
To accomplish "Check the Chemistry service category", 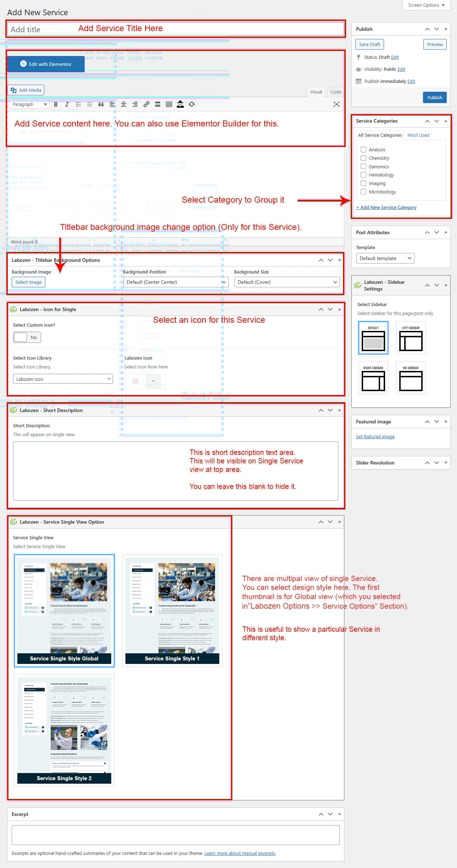I will [x=363, y=158].
